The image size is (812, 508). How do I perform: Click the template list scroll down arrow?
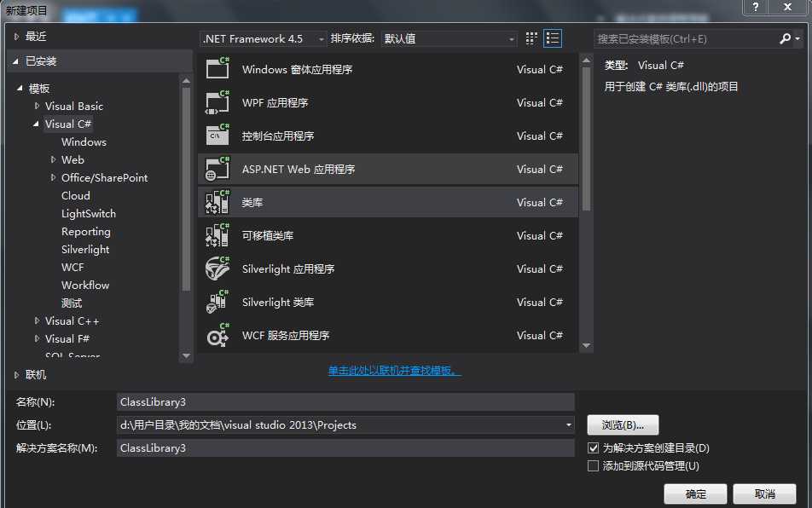coord(586,345)
